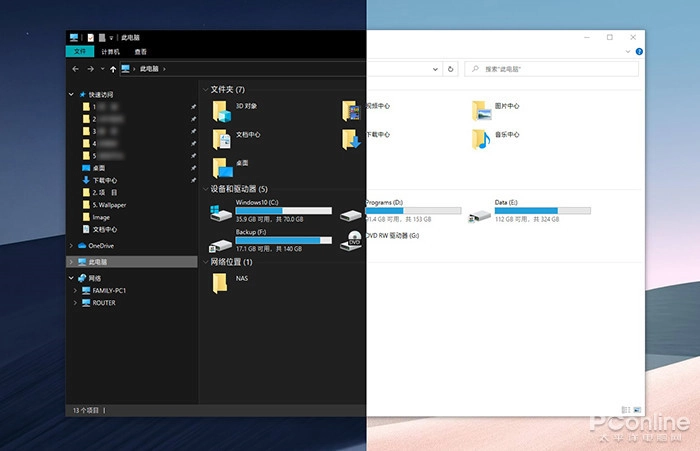This screenshot has height=451, width=700.
Task: Open the 查看 ribbon tab
Action: click(140, 51)
